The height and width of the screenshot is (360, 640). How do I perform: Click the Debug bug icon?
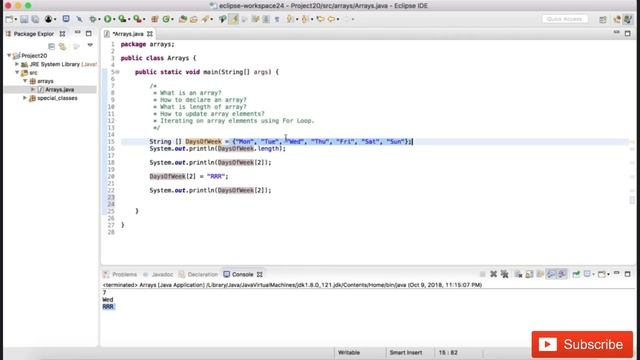(93, 19)
